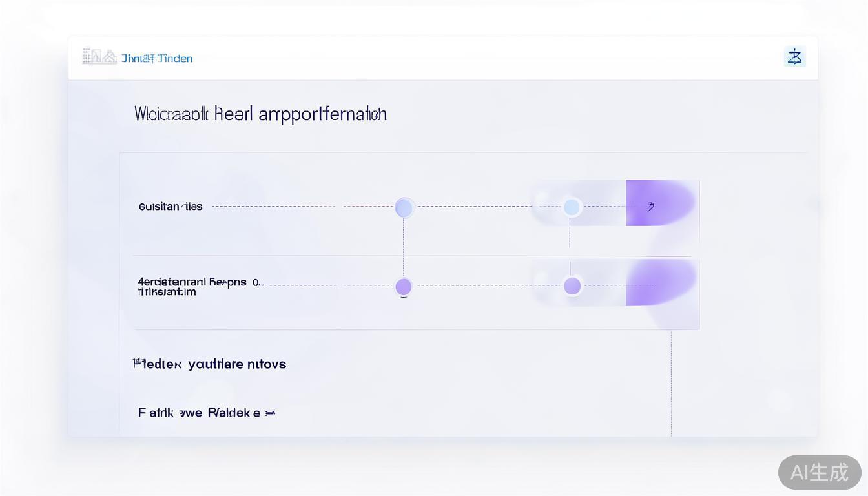868x496 pixels.
Task: Select the left purple node on second row
Action: pyautogui.click(x=404, y=286)
